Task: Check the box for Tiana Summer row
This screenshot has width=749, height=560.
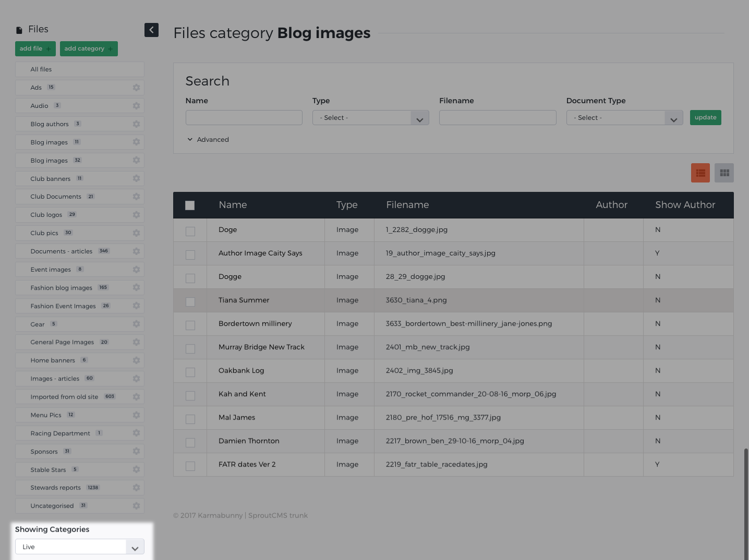Action: tap(190, 302)
